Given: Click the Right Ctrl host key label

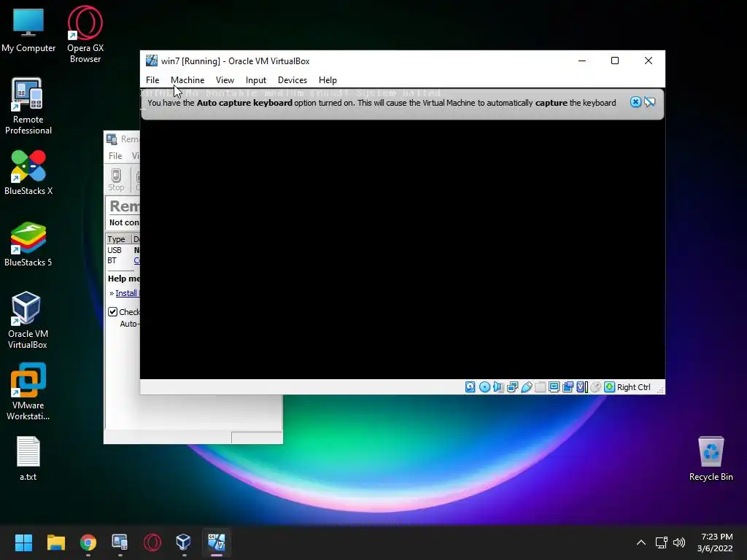Looking at the screenshot, I should point(634,387).
